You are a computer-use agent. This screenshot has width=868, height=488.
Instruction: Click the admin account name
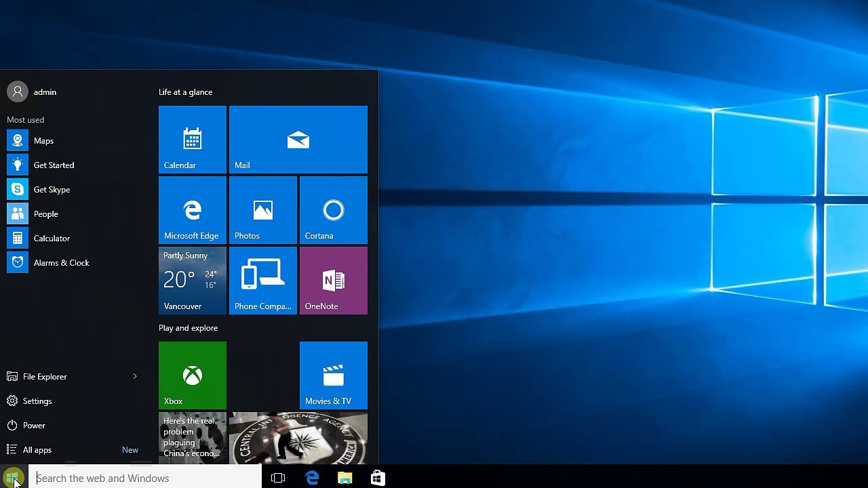[x=45, y=92]
